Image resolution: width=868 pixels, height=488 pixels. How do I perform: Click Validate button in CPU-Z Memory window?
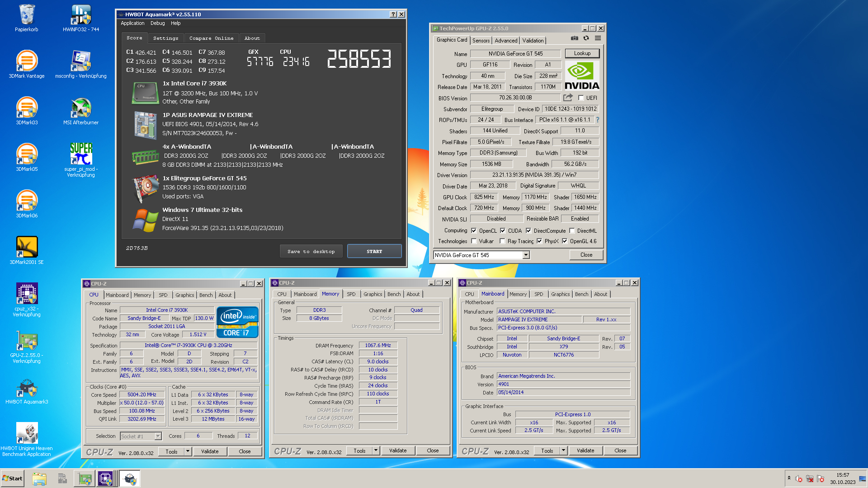pos(398,450)
